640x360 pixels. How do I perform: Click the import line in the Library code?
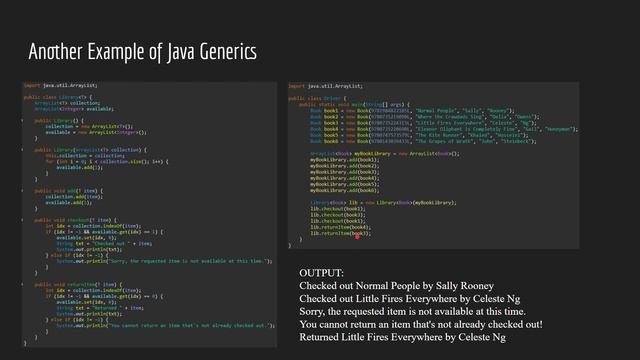coord(60,85)
